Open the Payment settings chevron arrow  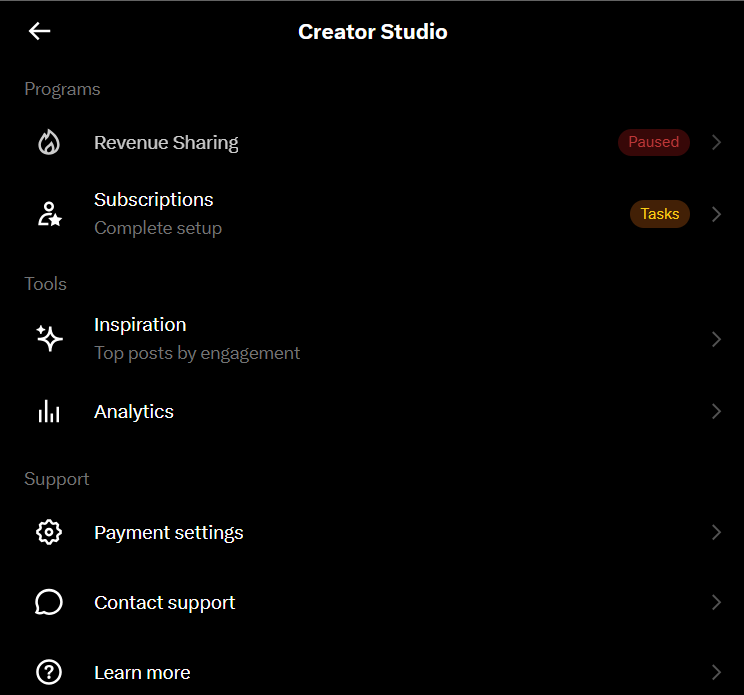(716, 532)
